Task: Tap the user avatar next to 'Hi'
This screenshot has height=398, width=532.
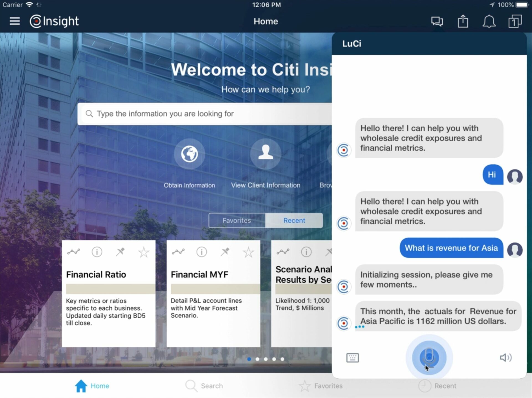Action: [x=515, y=177]
